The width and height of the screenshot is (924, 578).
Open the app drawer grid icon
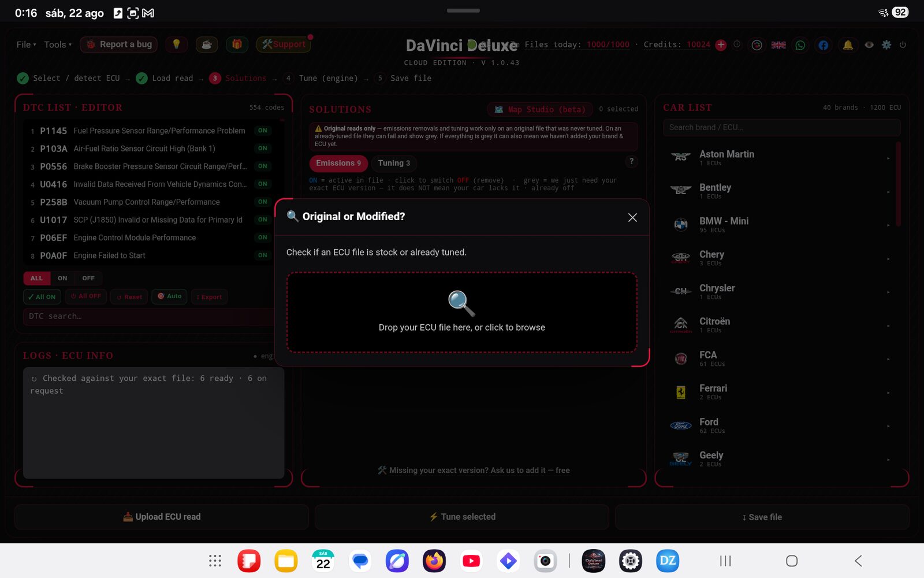tap(215, 561)
